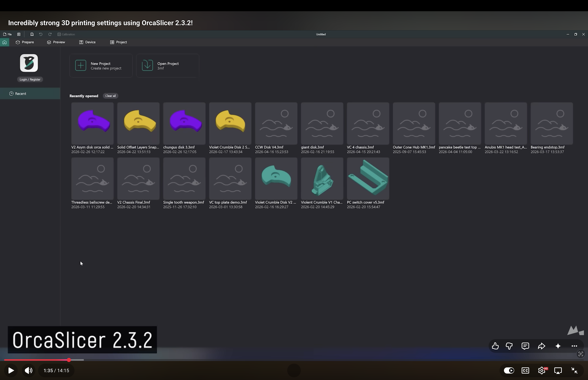Open video settings gear

point(542,370)
